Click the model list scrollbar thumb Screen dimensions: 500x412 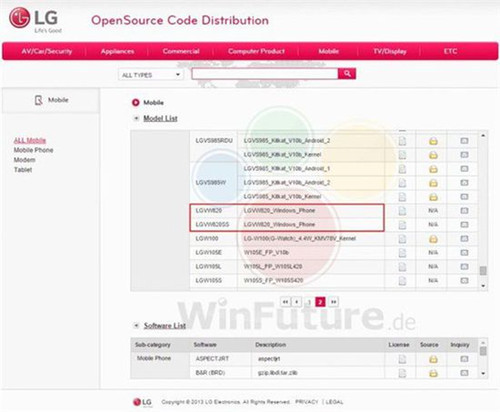point(483,270)
